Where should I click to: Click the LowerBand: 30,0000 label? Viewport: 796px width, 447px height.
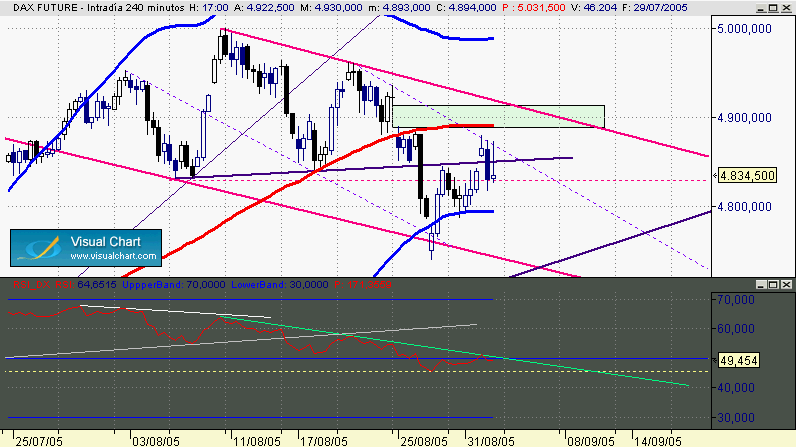(x=280, y=285)
